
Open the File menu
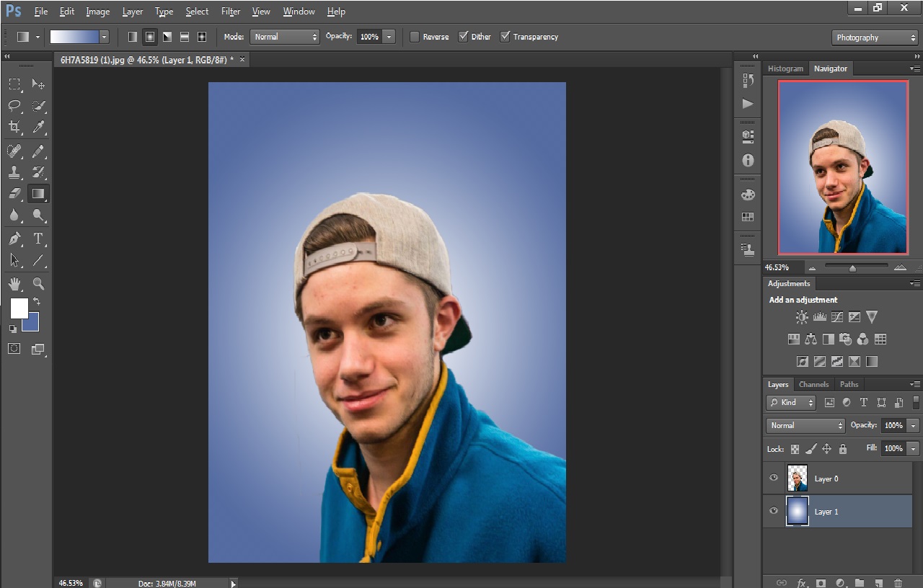[x=41, y=12]
